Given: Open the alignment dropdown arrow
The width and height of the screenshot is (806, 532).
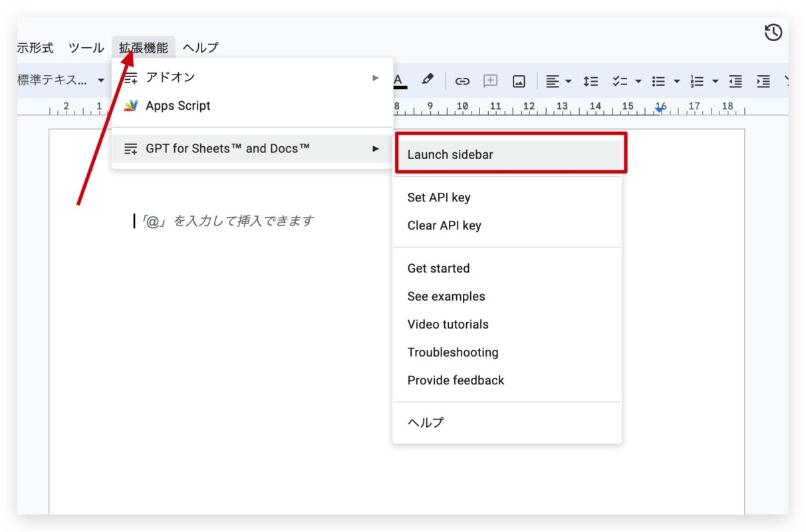Looking at the screenshot, I should [569, 81].
